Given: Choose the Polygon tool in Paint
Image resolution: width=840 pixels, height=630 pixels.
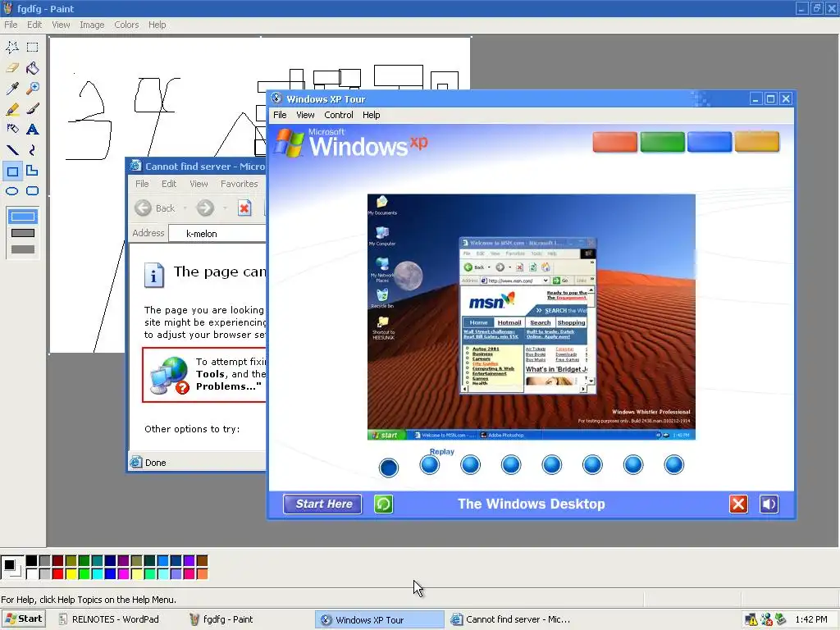Looking at the screenshot, I should coord(33,171).
